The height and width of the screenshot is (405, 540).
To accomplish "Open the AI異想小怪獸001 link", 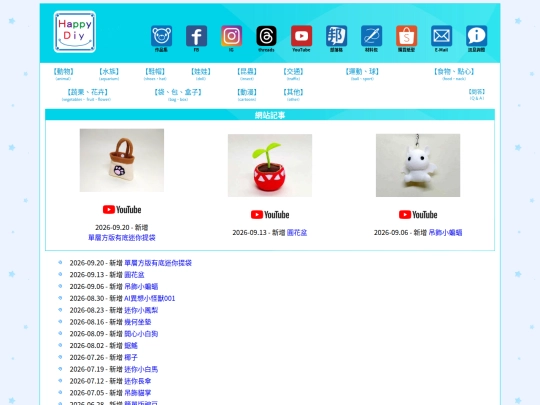I will click(x=150, y=298).
